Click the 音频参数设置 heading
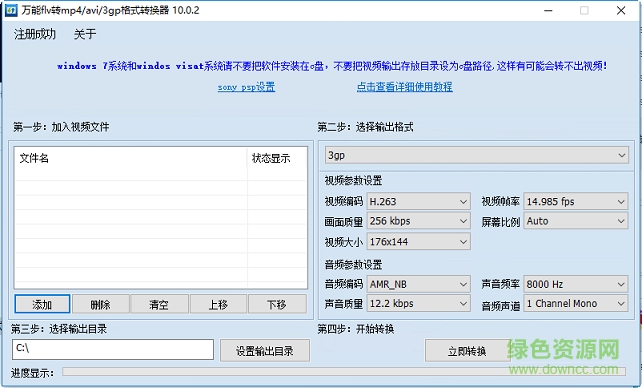642x388 pixels. coord(353,264)
